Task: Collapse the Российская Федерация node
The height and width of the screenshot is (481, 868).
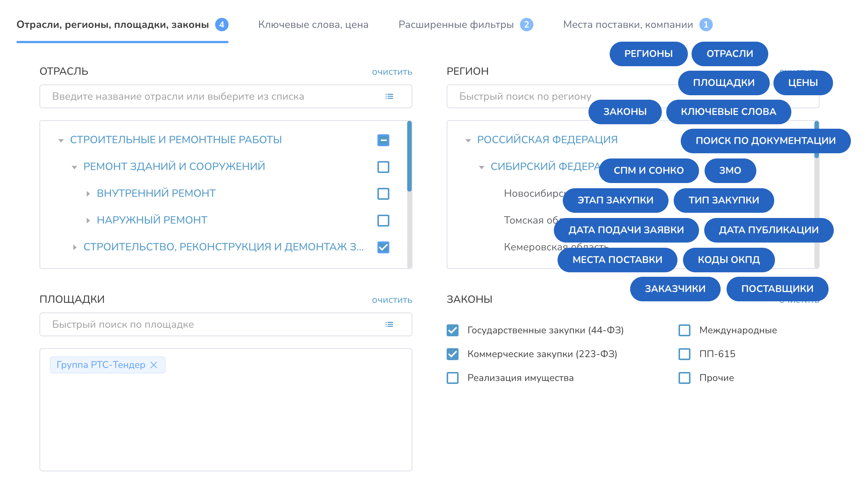Action: (x=468, y=141)
